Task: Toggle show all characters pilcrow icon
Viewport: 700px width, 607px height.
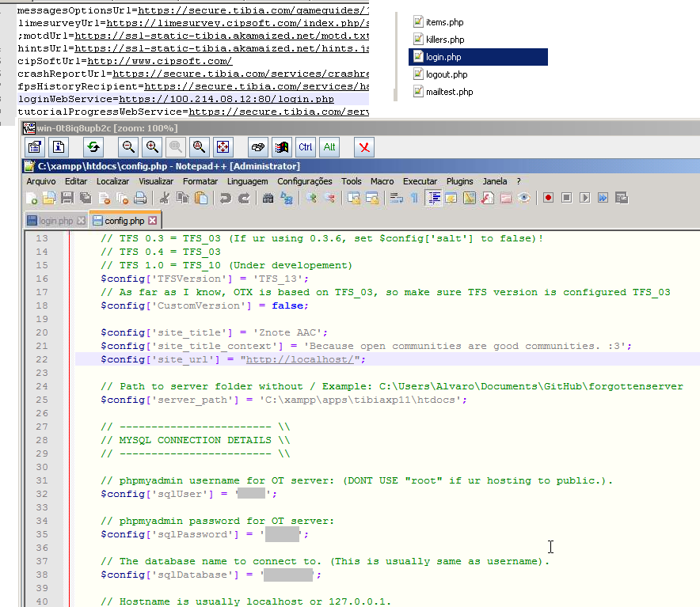Action: coord(415,198)
